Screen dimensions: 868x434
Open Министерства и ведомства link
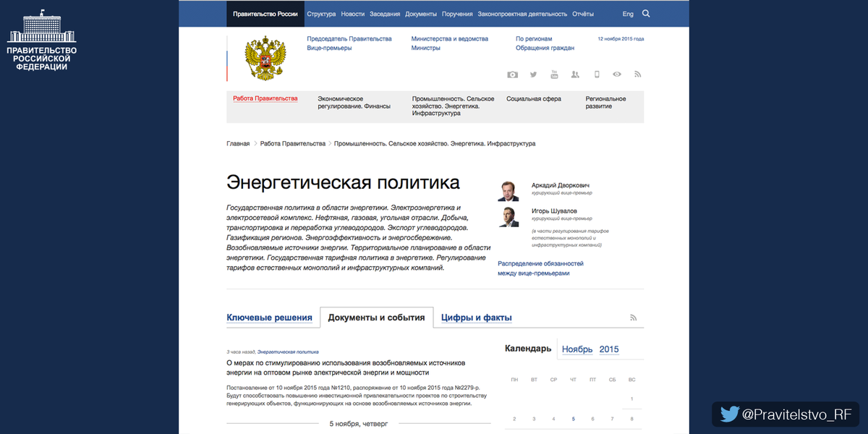pyautogui.click(x=449, y=39)
